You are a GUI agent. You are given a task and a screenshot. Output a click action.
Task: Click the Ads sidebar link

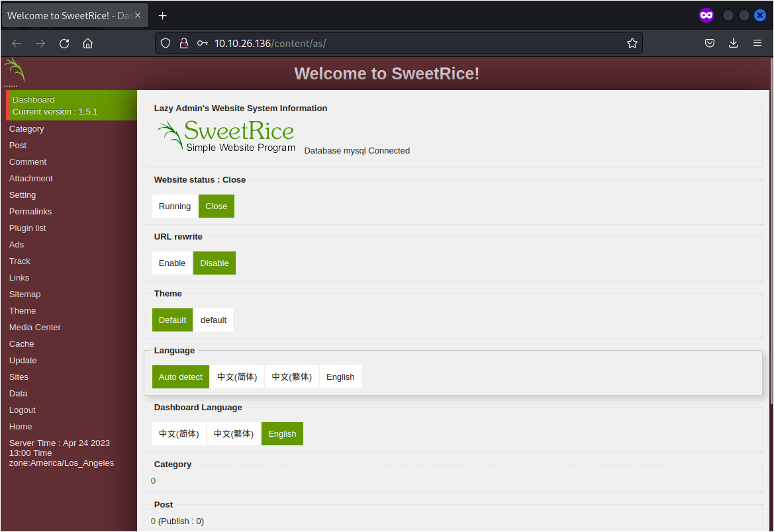coord(17,245)
